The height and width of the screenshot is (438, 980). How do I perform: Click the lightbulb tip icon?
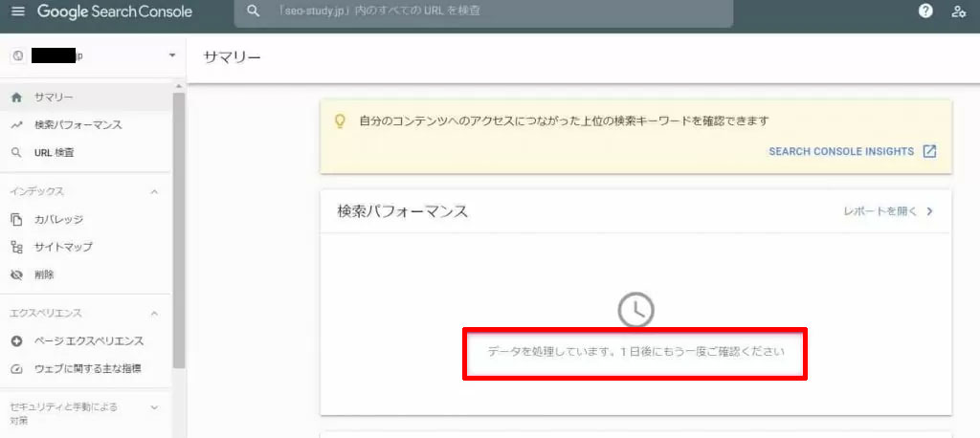coord(339,121)
